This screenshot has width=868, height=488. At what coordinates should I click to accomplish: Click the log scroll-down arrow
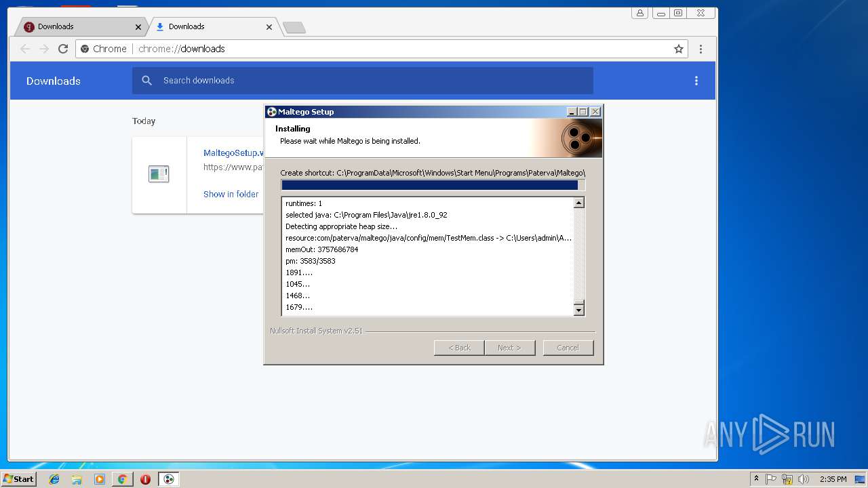pos(579,310)
